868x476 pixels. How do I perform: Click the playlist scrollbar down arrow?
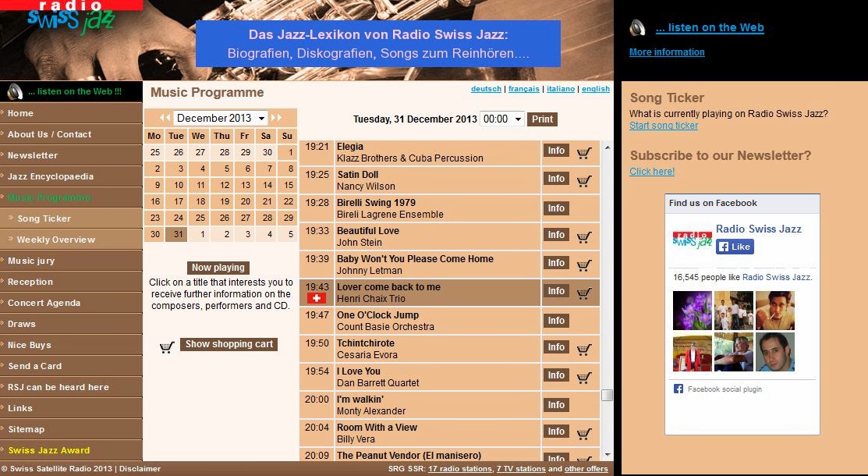[x=608, y=455]
